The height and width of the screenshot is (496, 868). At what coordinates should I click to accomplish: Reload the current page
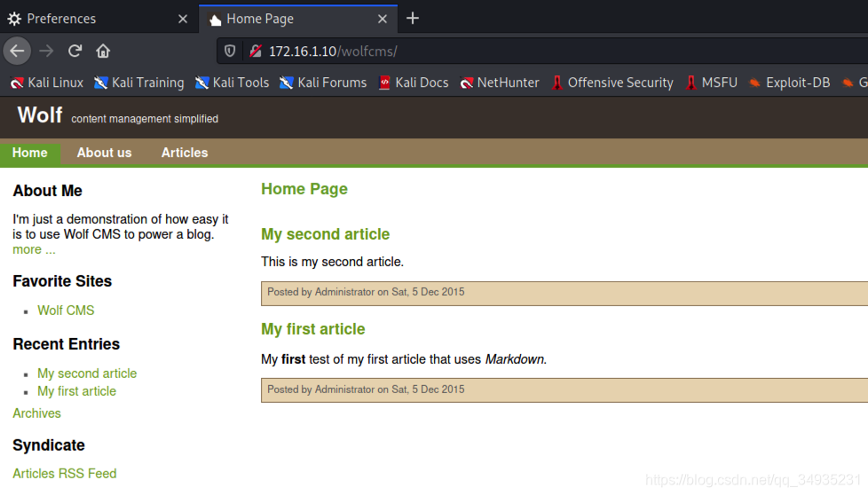(x=75, y=51)
